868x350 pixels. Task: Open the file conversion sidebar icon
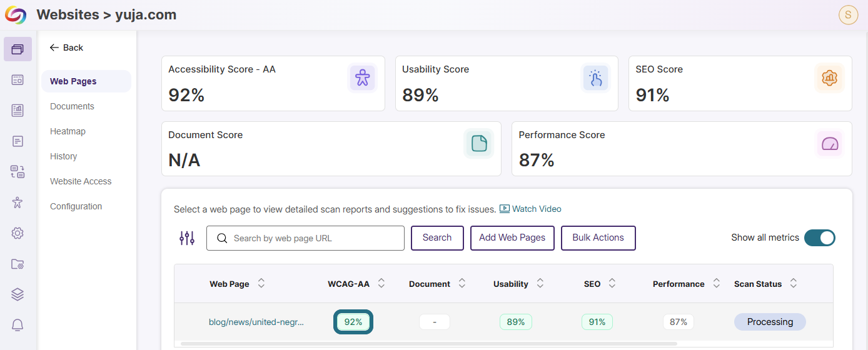18,172
